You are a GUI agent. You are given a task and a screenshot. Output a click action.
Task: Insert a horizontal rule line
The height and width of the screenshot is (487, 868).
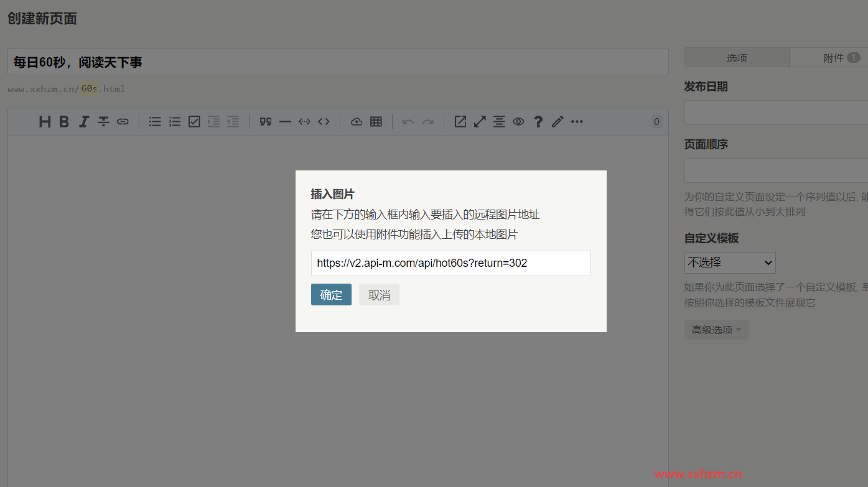(285, 122)
